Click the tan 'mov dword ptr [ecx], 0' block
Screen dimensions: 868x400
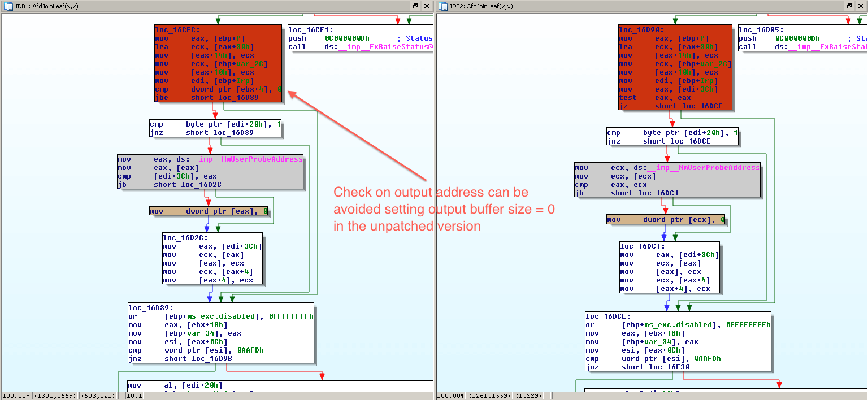(x=666, y=220)
